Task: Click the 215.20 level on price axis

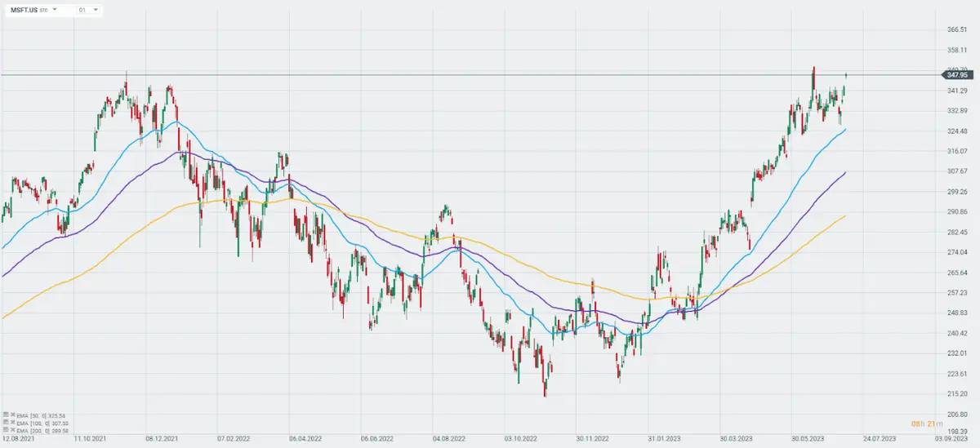Action: click(x=957, y=394)
